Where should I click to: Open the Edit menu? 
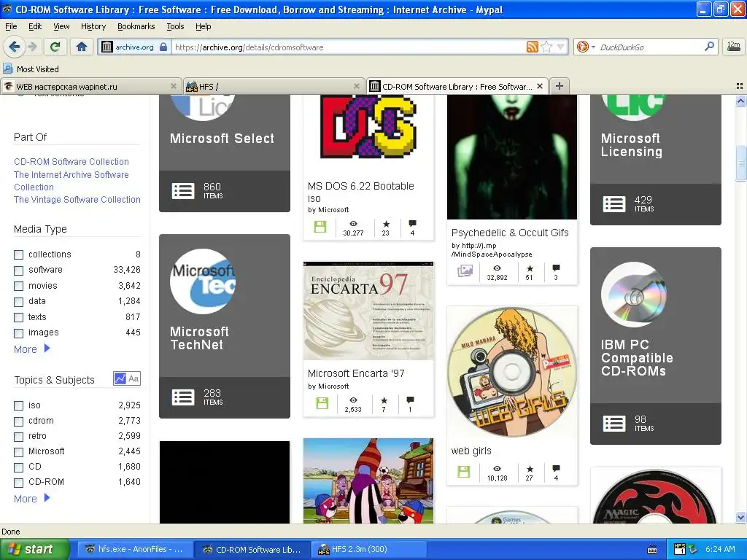[x=35, y=26]
